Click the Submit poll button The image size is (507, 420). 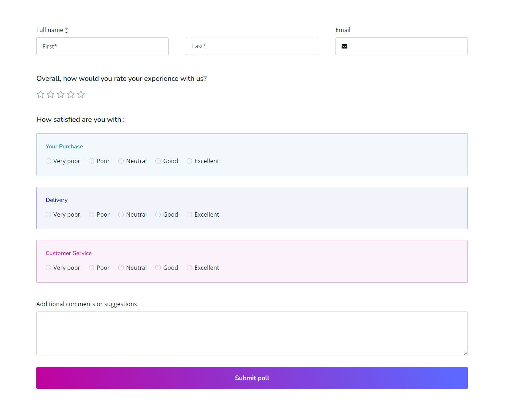(252, 378)
